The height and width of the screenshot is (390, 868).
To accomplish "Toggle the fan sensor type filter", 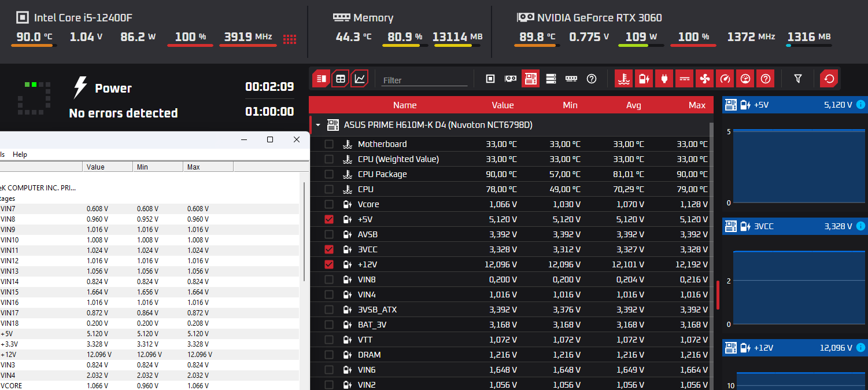I will [704, 79].
